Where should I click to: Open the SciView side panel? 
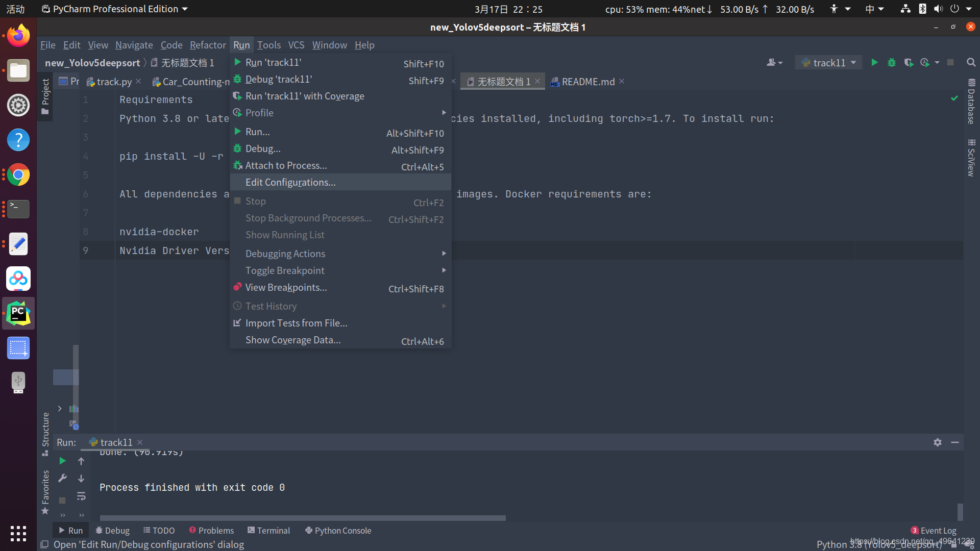(x=971, y=158)
